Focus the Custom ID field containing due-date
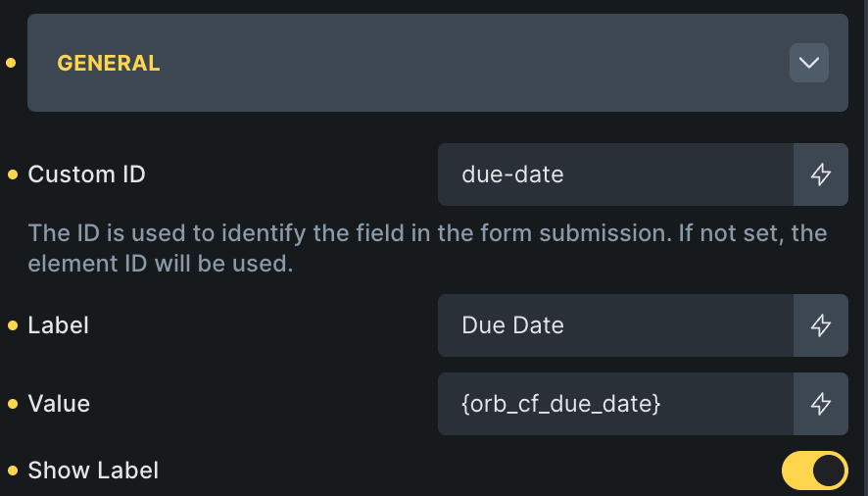This screenshot has height=496, width=868. click(x=614, y=174)
